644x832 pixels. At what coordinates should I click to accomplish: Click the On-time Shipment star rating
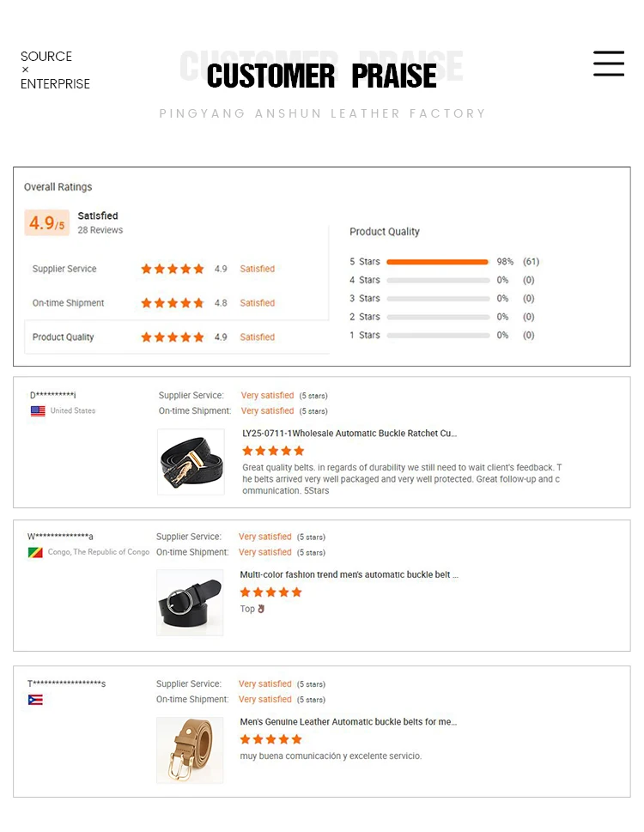(x=173, y=303)
